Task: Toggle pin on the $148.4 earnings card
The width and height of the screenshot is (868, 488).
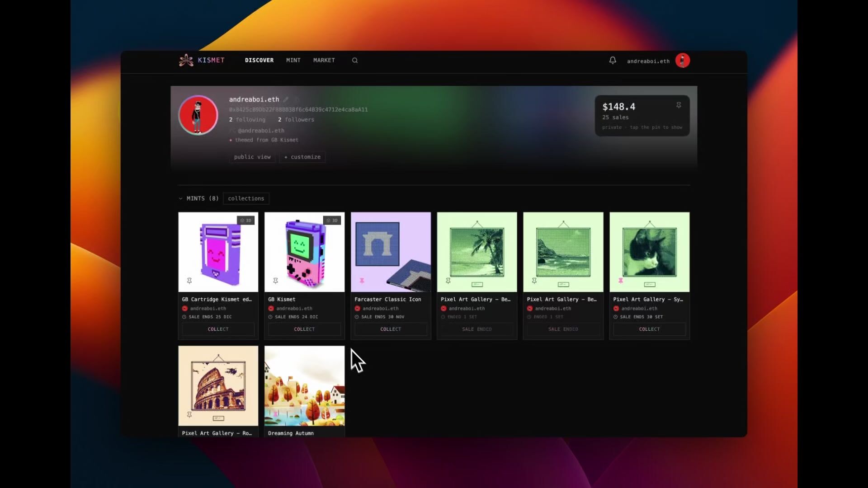Action: point(679,105)
